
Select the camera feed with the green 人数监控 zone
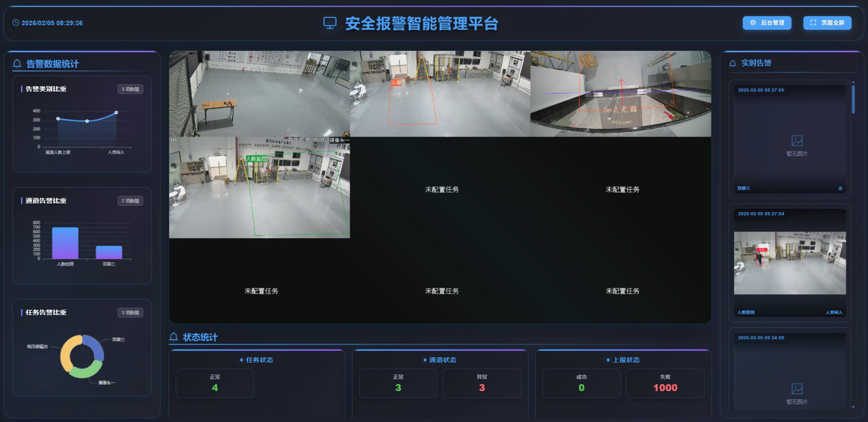tap(259, 188)
